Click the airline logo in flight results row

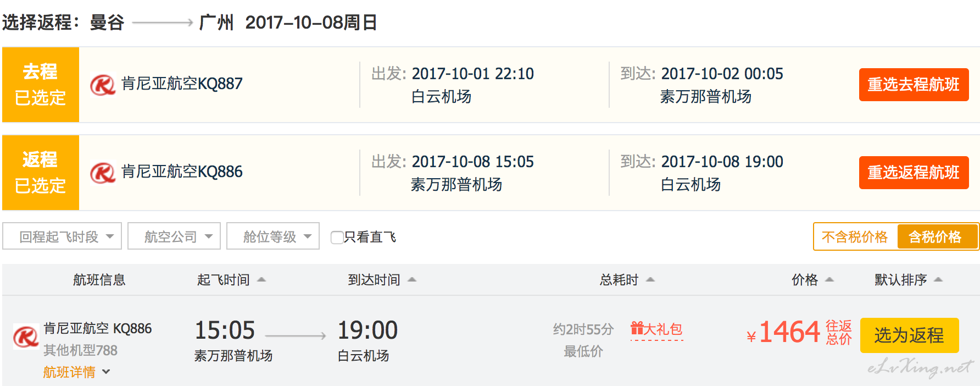click(25, 337)
